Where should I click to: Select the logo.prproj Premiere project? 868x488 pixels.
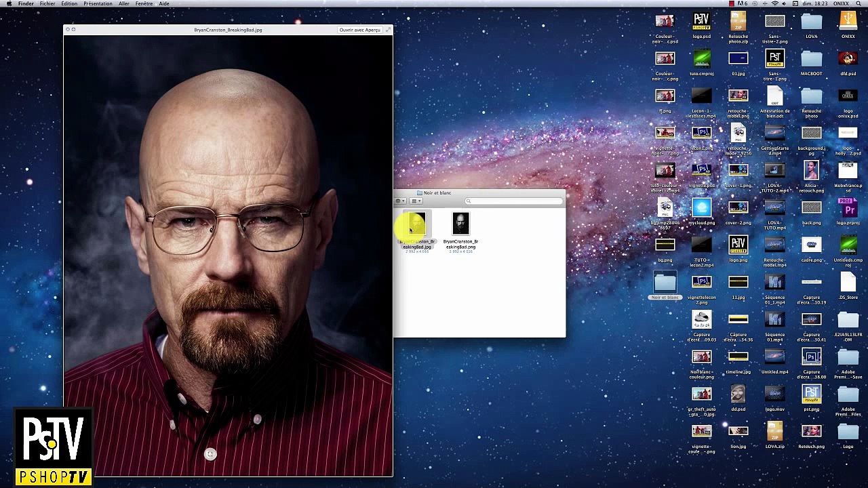point(848,208)
